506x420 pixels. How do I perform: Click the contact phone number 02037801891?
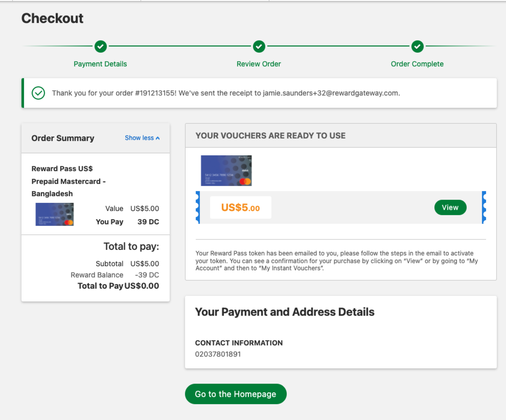[x=218, y=354]
